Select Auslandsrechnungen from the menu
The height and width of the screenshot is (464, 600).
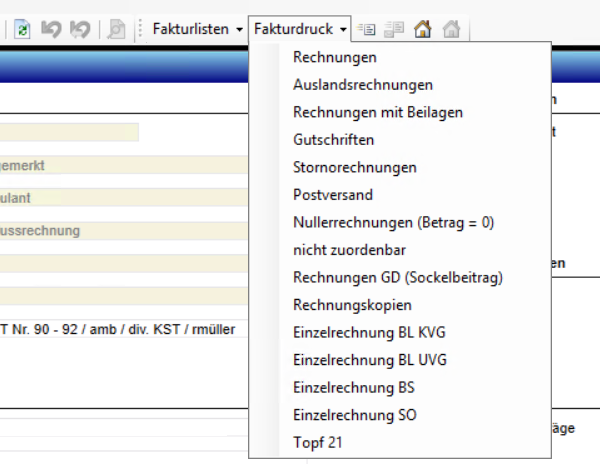click(x=400, y=85)
